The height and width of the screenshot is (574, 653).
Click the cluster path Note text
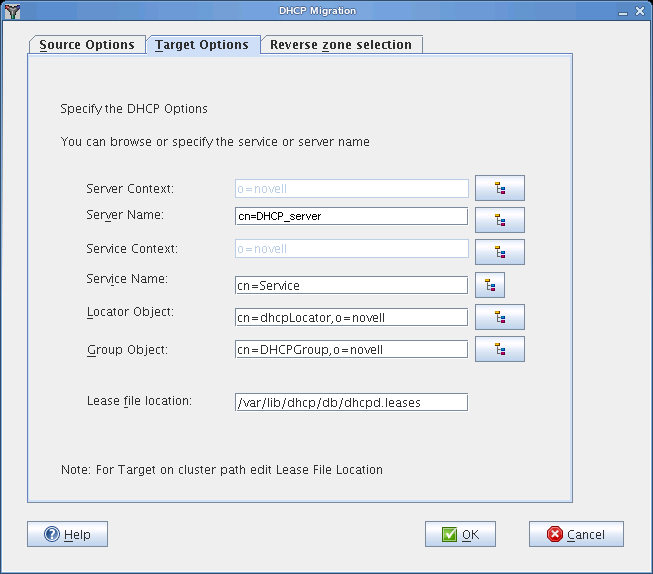(x=222, y=470)
